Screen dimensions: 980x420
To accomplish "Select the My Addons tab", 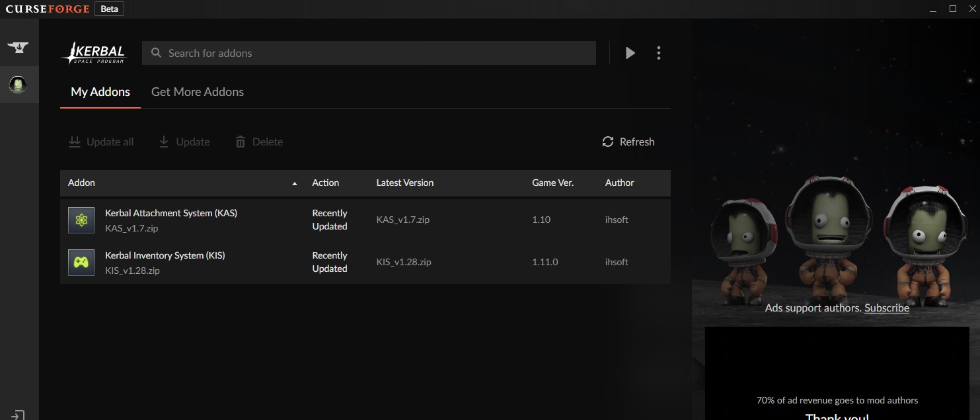I will (100, 92).
